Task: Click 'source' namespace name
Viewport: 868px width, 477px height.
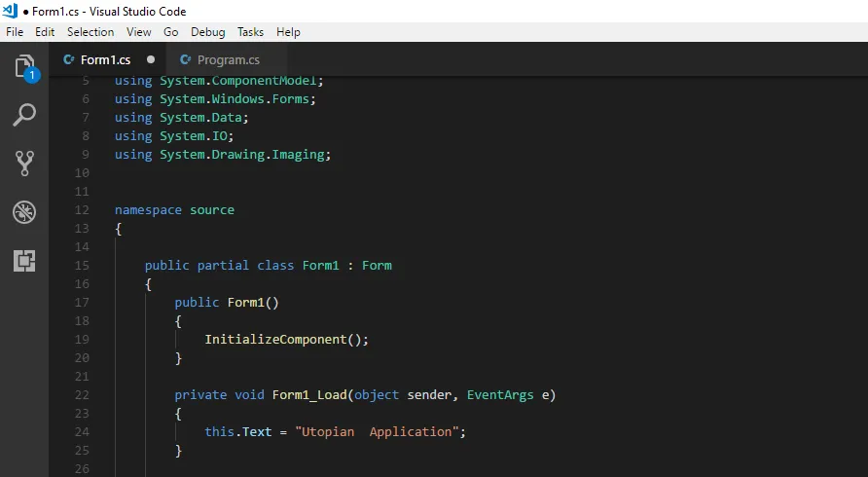Action: coord(212,210)
